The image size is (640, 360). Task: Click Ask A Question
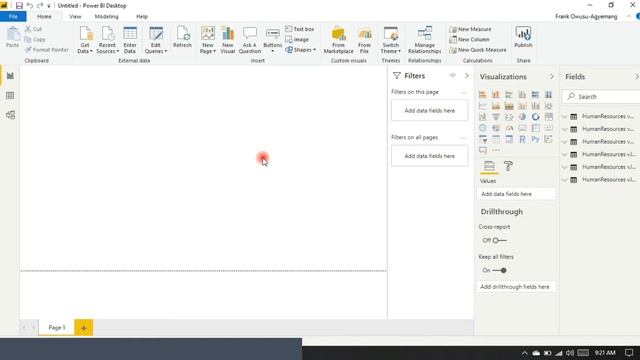pos(249,40)
